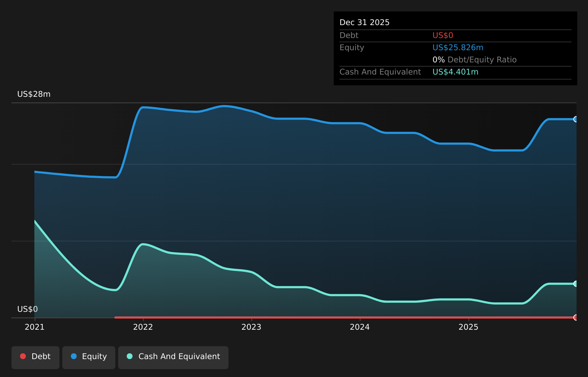
Task: Click the blue Equity legend dot
Action: 74,356
